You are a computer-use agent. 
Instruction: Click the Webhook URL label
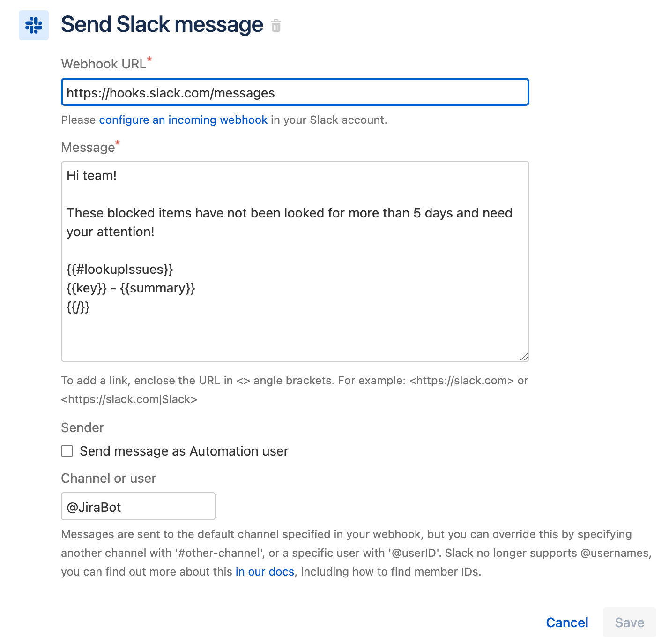click(104, 64)
